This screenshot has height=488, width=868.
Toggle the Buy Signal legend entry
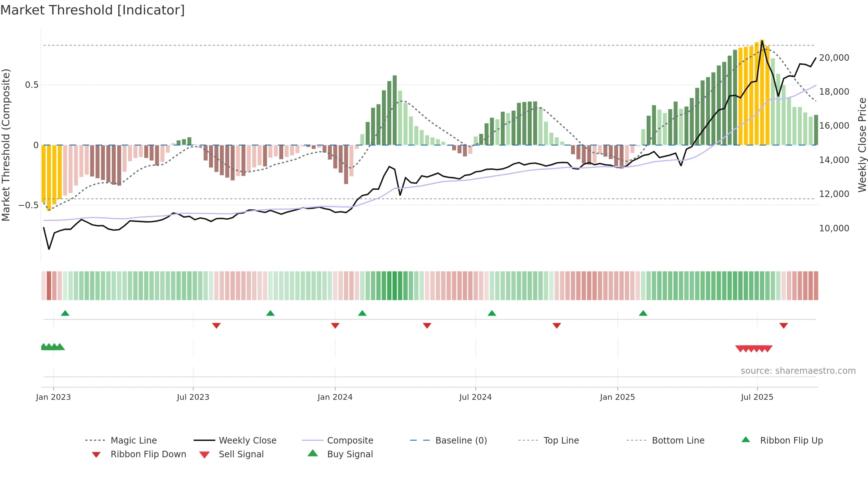coord(340,454)
